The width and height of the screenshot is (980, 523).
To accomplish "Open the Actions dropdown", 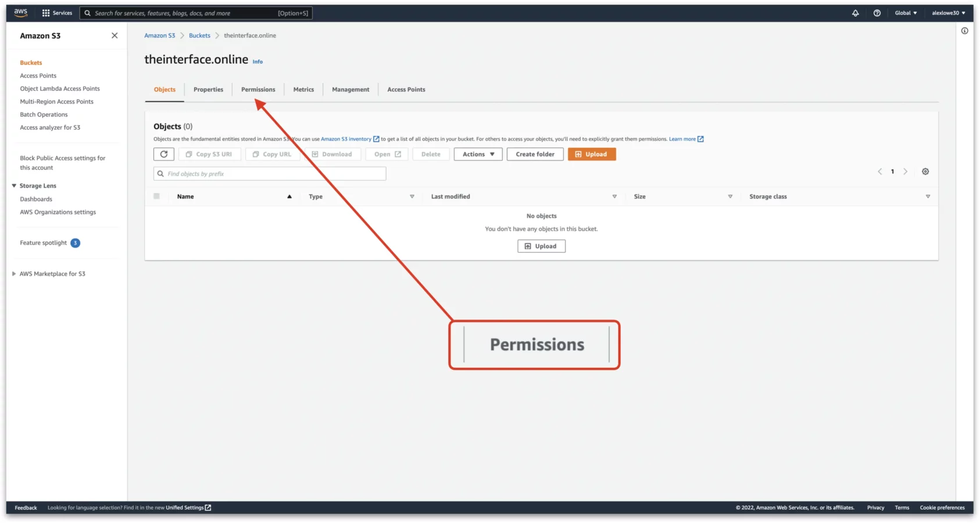I will coord(478,154).
